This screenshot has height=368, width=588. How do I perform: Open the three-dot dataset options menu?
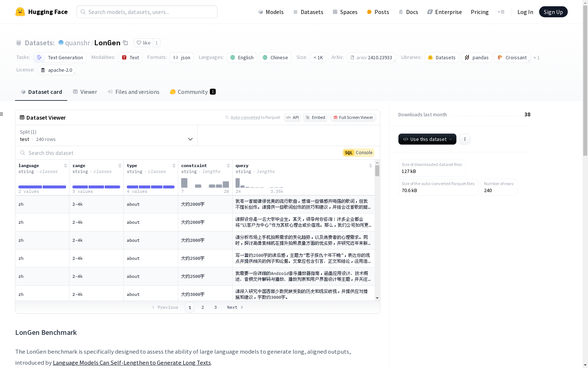click(465, 139)
